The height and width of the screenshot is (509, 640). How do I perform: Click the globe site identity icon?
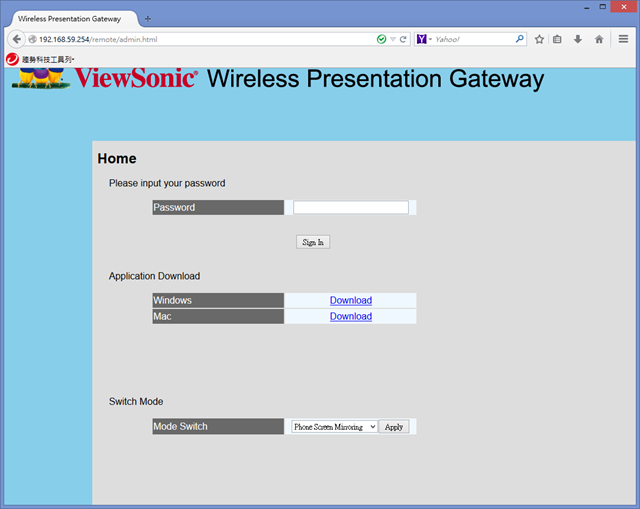32,39
